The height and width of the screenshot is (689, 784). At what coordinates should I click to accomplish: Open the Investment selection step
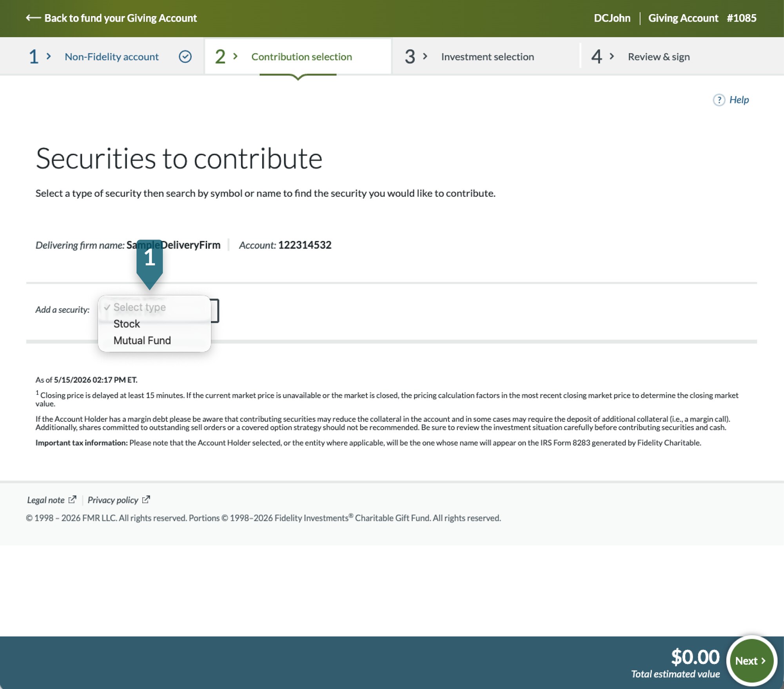[x=487, y=57]
